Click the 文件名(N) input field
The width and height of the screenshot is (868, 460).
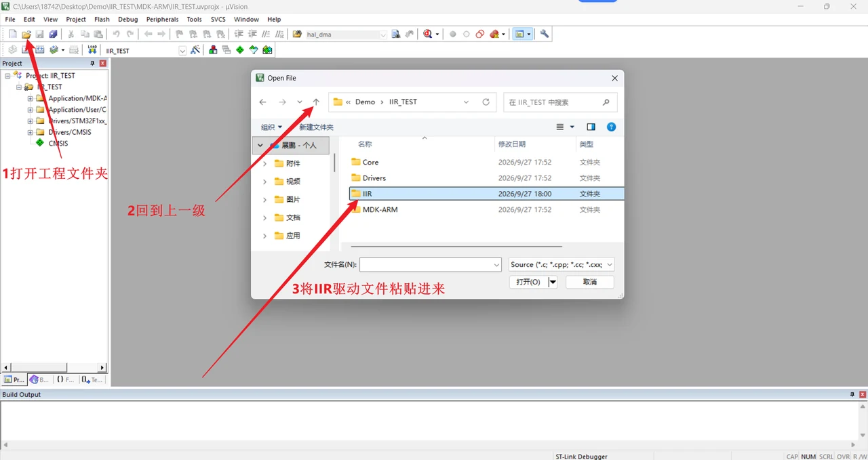430,265
